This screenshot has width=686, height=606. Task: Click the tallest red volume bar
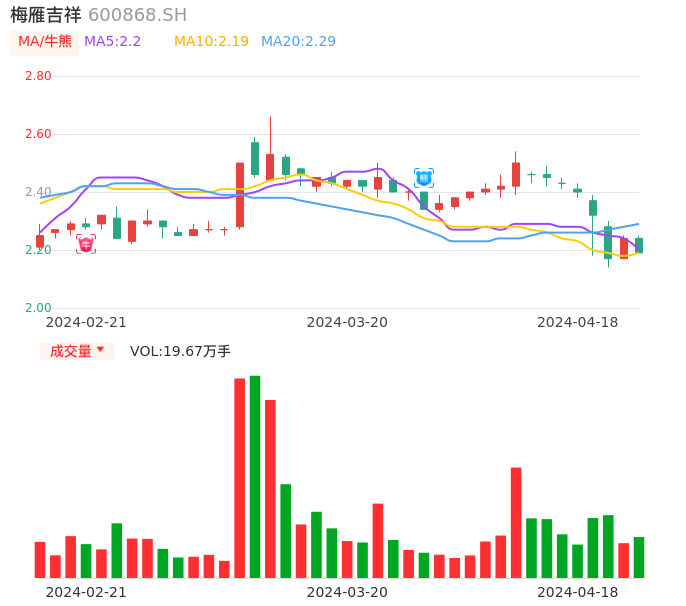point(240,478)
